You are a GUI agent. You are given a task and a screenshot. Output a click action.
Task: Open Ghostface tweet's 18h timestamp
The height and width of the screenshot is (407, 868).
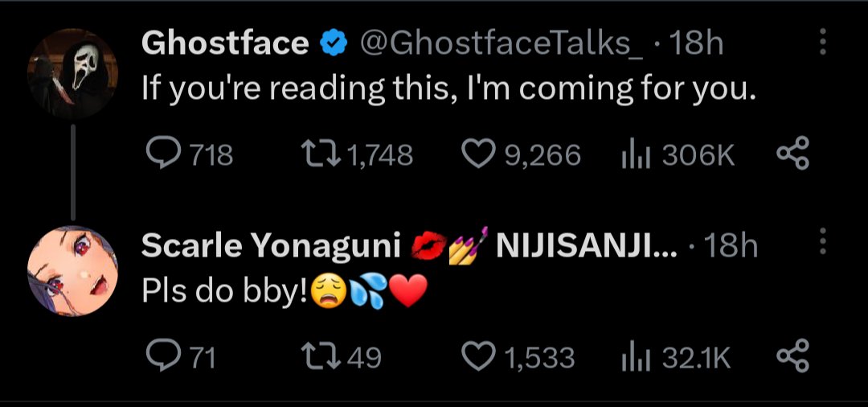(696, 43)
